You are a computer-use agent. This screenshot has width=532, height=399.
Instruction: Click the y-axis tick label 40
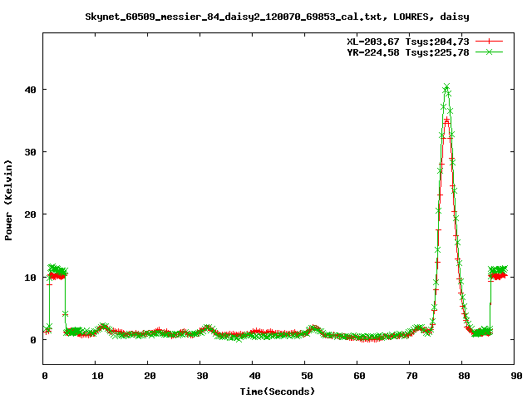coord(31,90)
